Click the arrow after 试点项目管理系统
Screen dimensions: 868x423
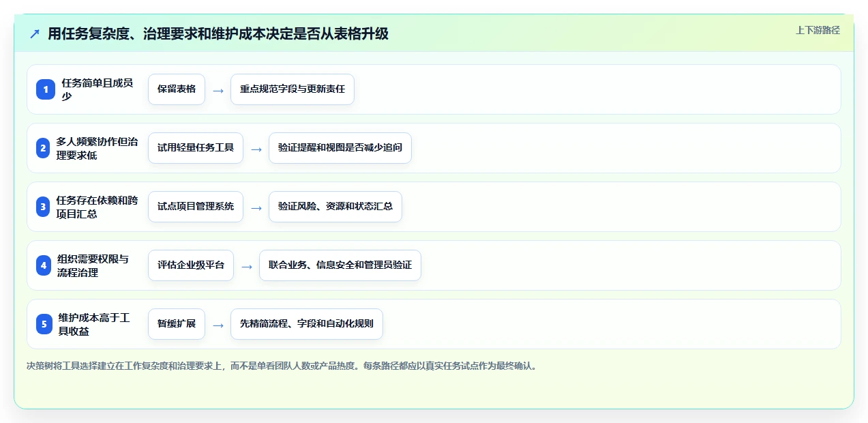[x=256, y=207]
